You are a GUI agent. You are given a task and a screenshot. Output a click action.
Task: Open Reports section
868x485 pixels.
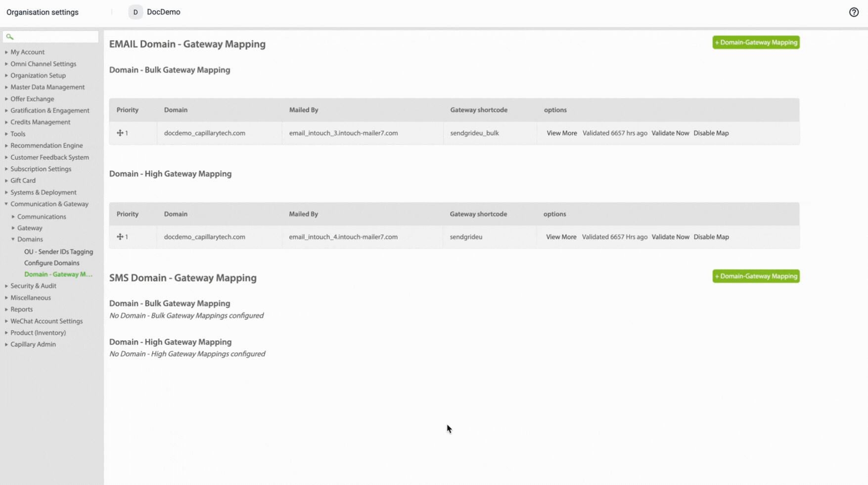coord(22,309)
